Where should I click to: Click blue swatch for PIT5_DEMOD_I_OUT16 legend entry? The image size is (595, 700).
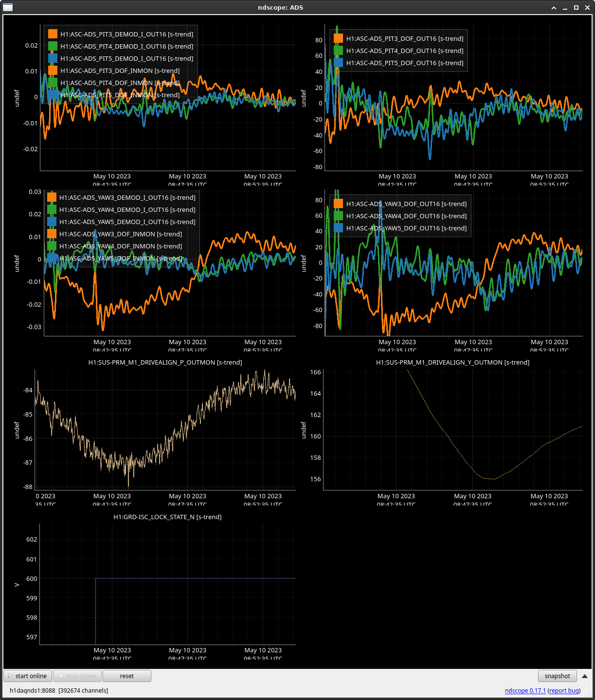pos(53,59)
